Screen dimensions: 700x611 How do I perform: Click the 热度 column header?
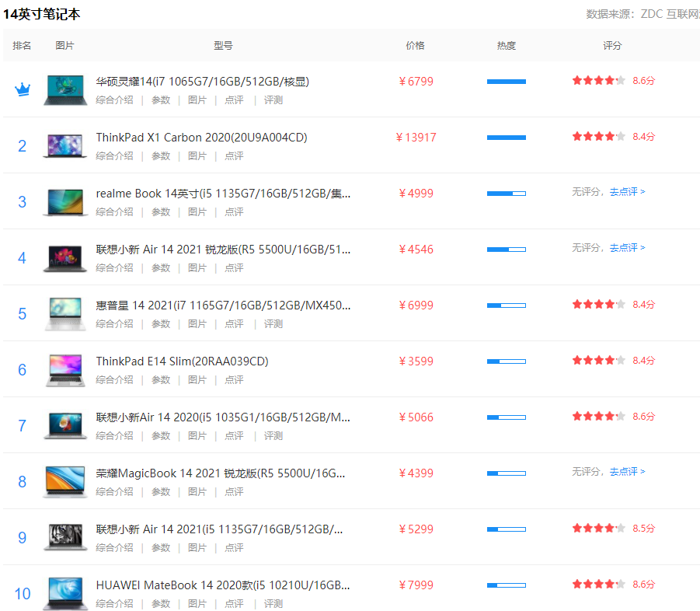point(506,45)
